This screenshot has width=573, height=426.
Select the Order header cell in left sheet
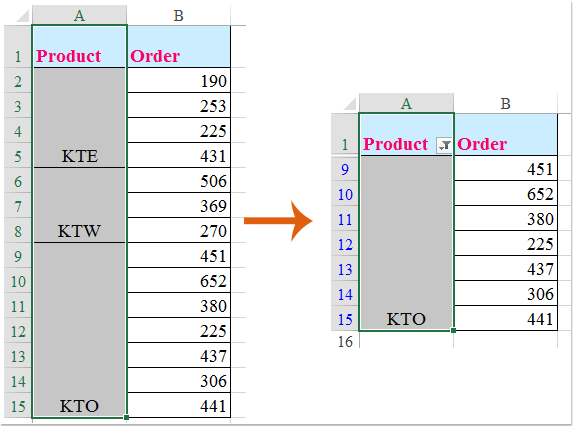coord(179,46)
